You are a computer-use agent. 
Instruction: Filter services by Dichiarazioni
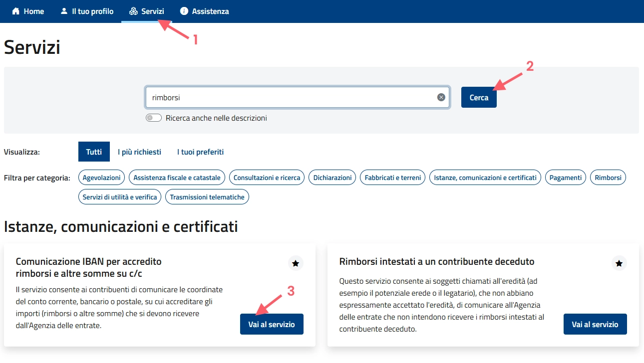pos(332,177)
